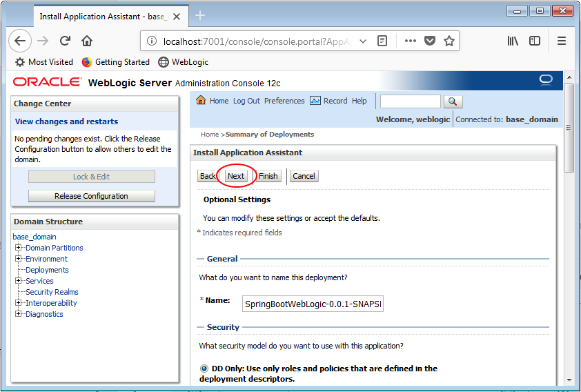Image resolution: width=581 pixels, height=392 pixels.
Task: Click the search magnifier button
Action: point(453,101)
